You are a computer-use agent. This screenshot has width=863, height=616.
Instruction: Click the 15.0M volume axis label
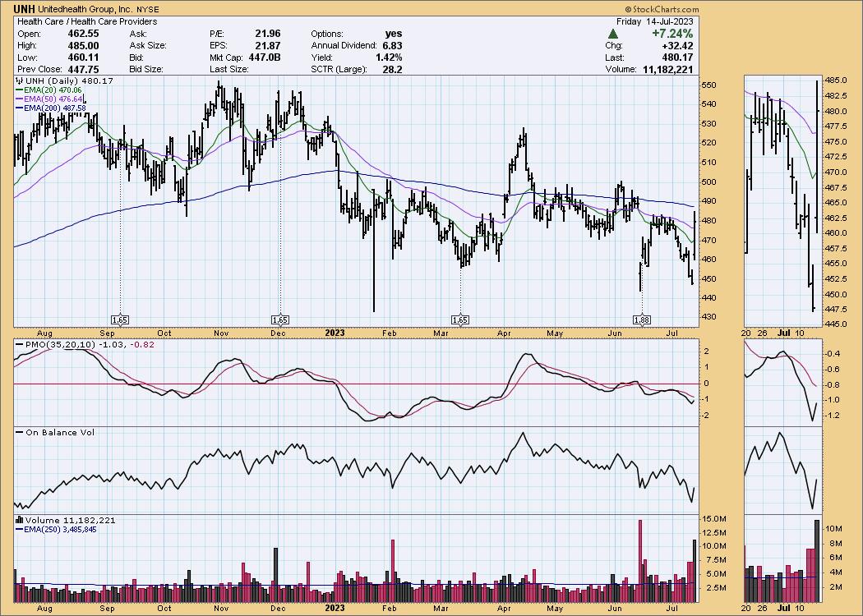pos(714,518)
